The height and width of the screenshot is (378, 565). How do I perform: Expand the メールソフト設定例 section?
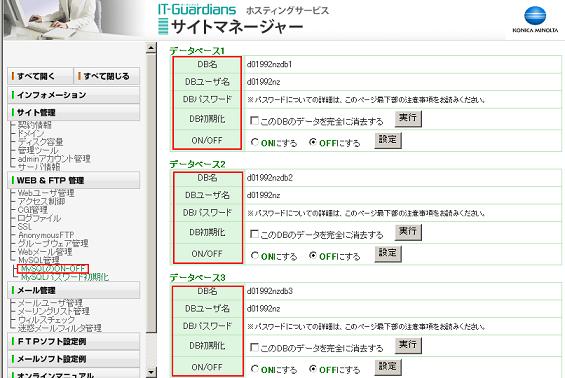pos(74,359)
